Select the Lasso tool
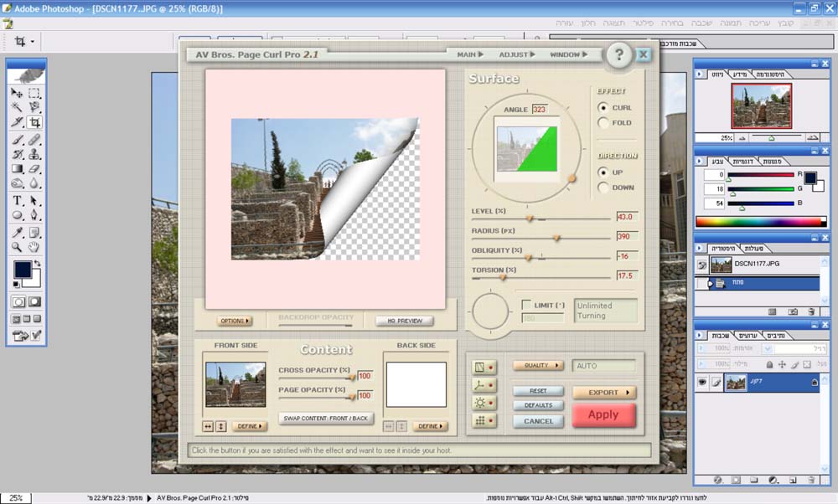Viewport: 838px width, 504px height. pos(34,107)
